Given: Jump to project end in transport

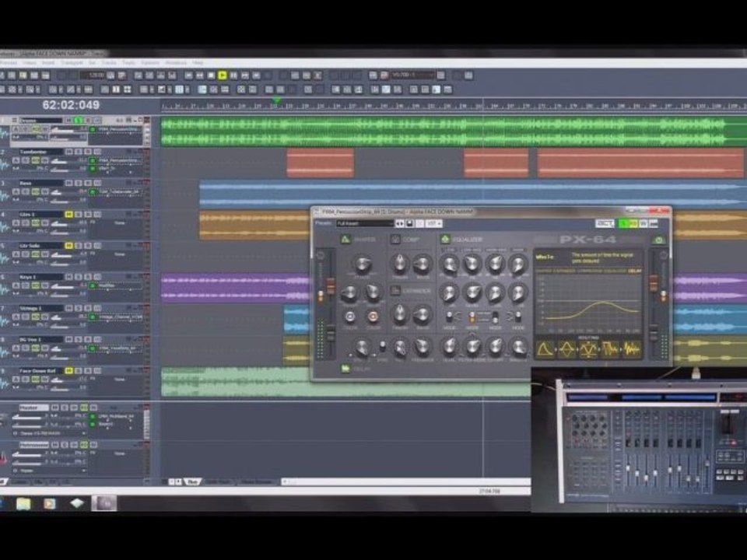Looking at the screenshot, I should pos(256,75).
